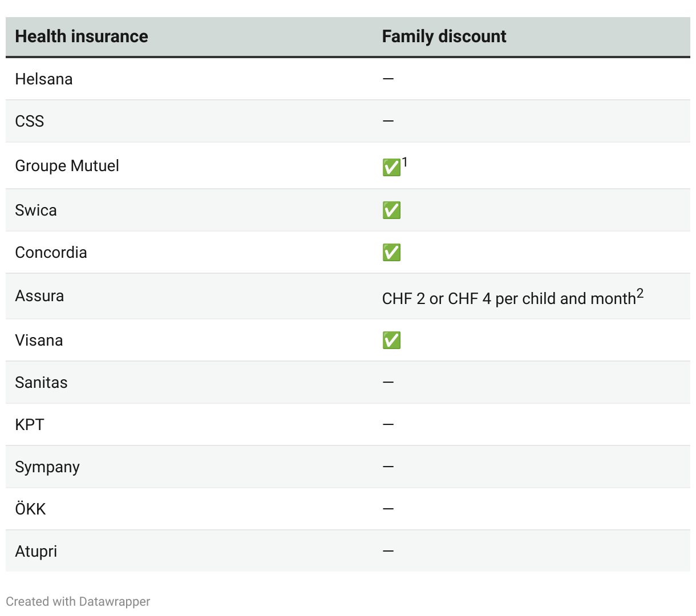Select the Assura insurer name

(x=39, y=296)
